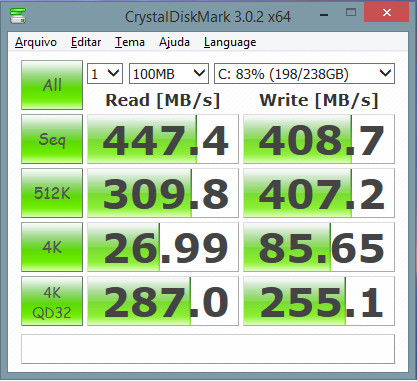Select the 4K QD32 write result 255.1
This screenshot has height=381, width=417.
click(x=319, y=301)
